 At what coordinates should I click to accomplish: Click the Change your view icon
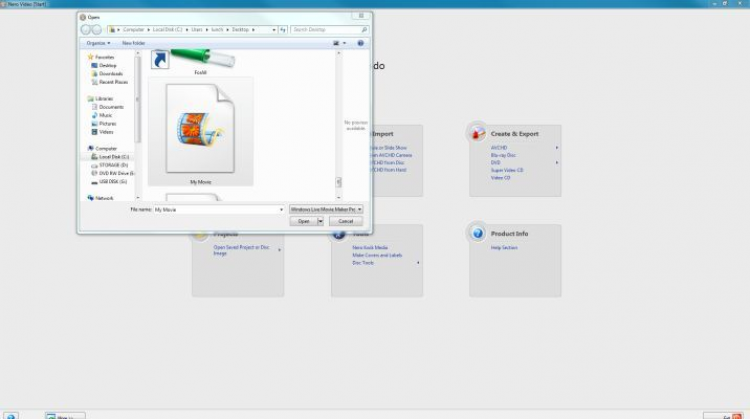point(336,43)
